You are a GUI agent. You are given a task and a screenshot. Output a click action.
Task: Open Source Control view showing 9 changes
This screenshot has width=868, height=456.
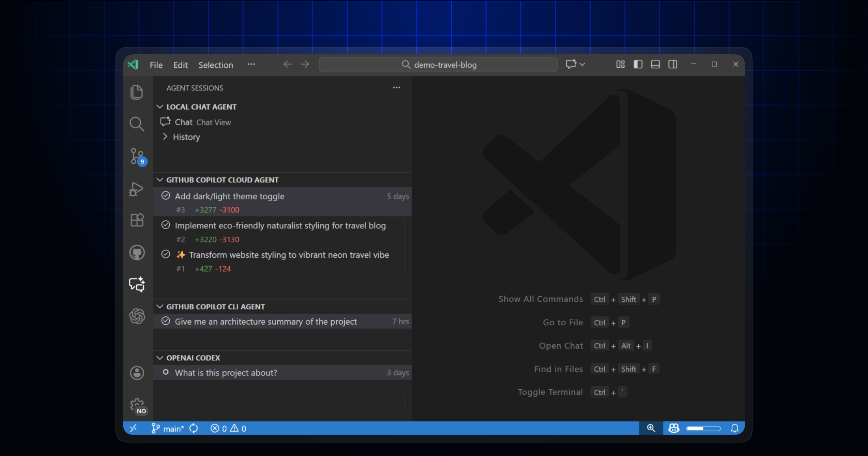click(x=137, y=156)
